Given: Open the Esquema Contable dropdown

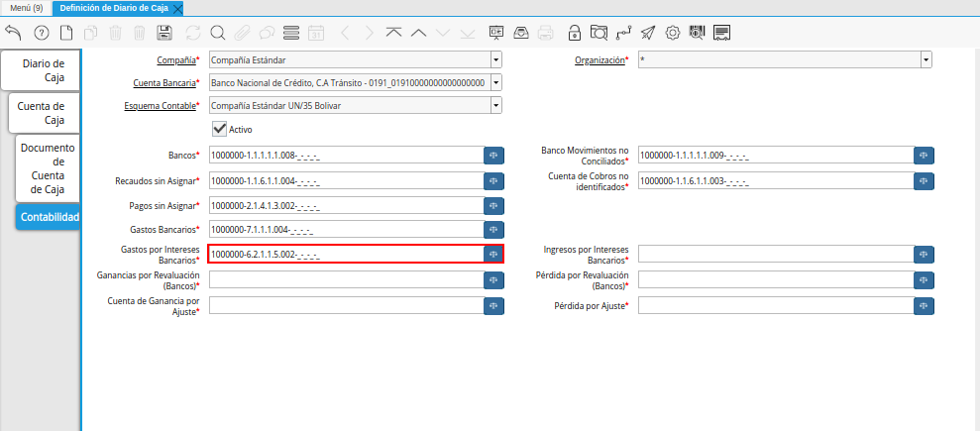Looking at the screenshot, I should coord(495,105).
